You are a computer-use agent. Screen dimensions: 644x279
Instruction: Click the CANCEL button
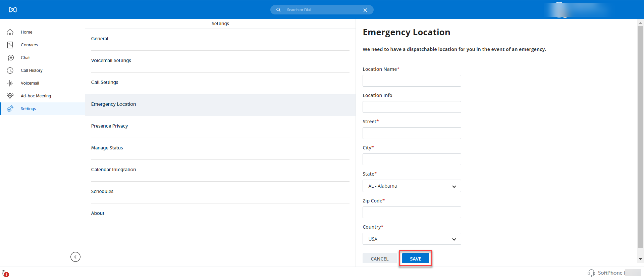click(379, 259)
